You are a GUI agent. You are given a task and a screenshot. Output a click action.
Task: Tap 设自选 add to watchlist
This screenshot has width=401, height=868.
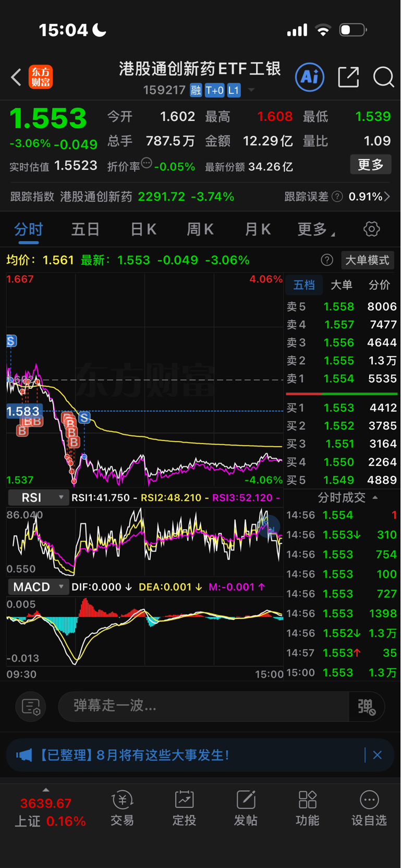pyautogui.click(x=369, y=808)
